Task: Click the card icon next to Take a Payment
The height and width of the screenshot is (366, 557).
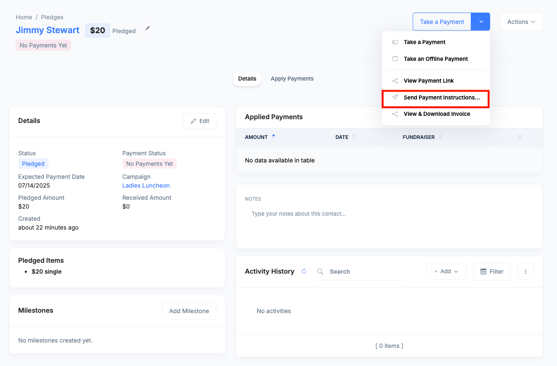Action: click(395, 42)
